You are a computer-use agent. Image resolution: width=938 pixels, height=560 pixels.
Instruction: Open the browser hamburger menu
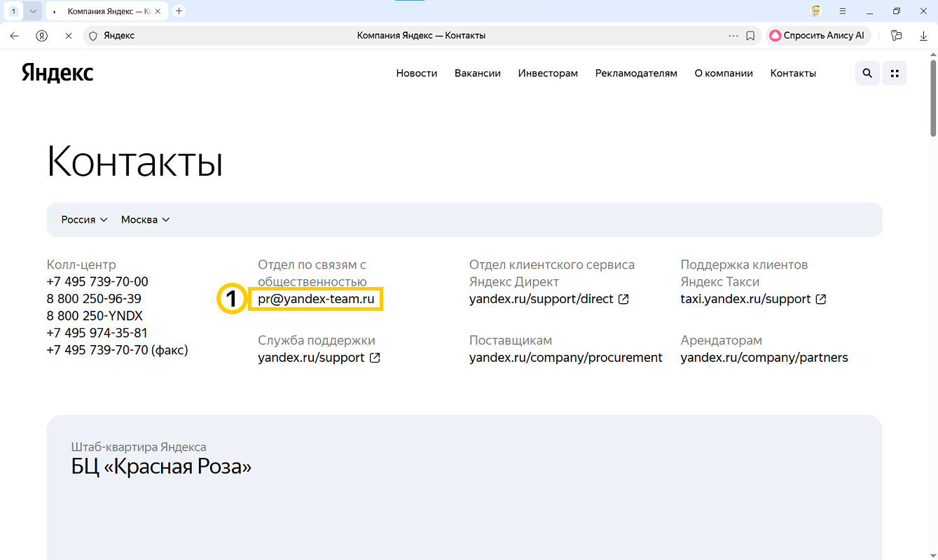tap(843, 11)
